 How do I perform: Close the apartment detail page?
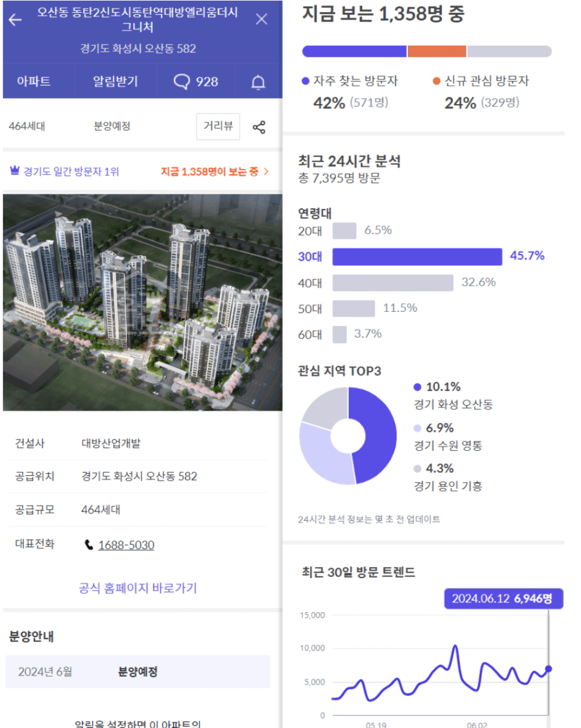[x=261, y=19]
